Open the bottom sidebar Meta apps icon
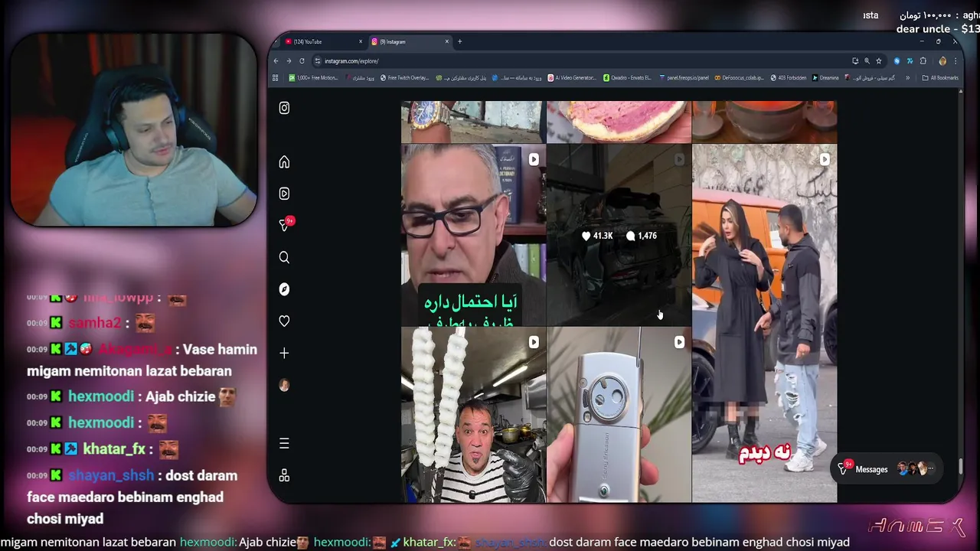This screenshot has width=980, height=551. click(284, 475)
